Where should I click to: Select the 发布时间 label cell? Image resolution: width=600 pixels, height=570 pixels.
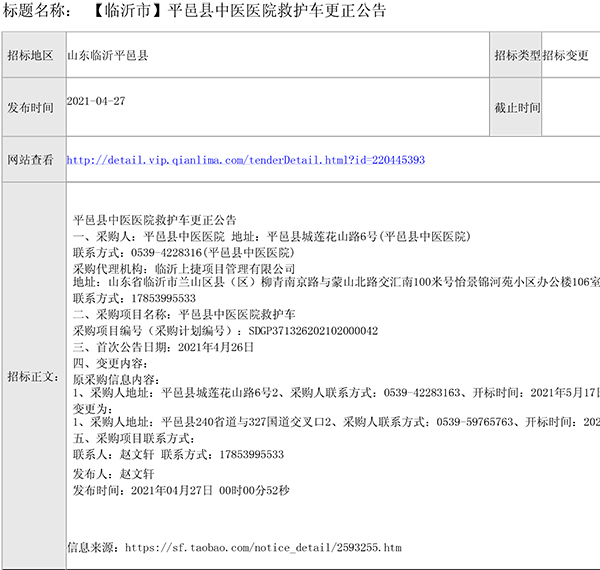[x=34, y=107]
